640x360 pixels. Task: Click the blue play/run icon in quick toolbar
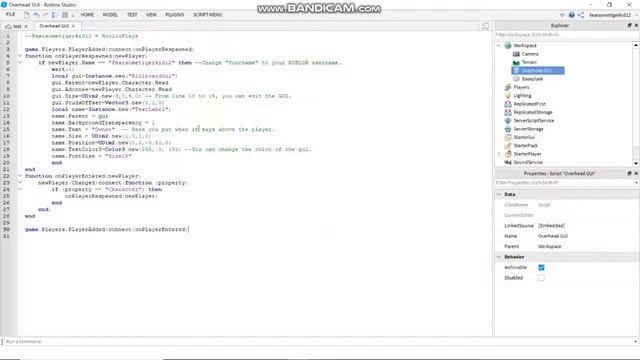55,15
